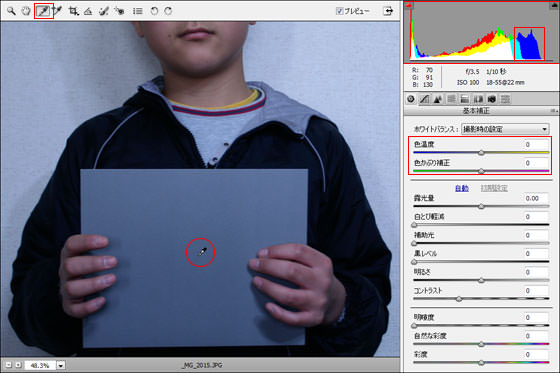
Task: Open the preferences list icon
Action: (x=138, y=11)
